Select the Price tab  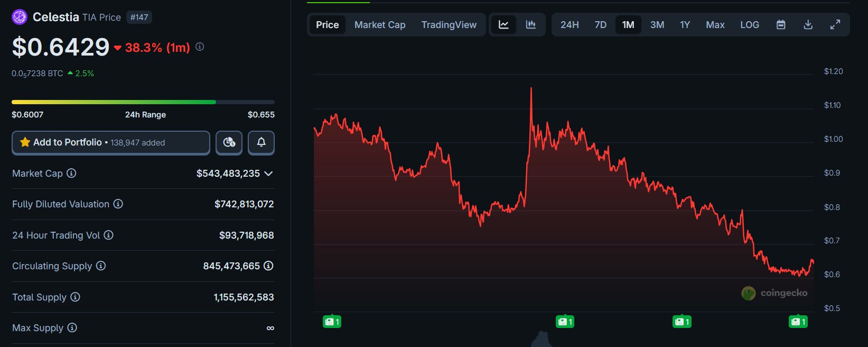[x=328, y=25]
